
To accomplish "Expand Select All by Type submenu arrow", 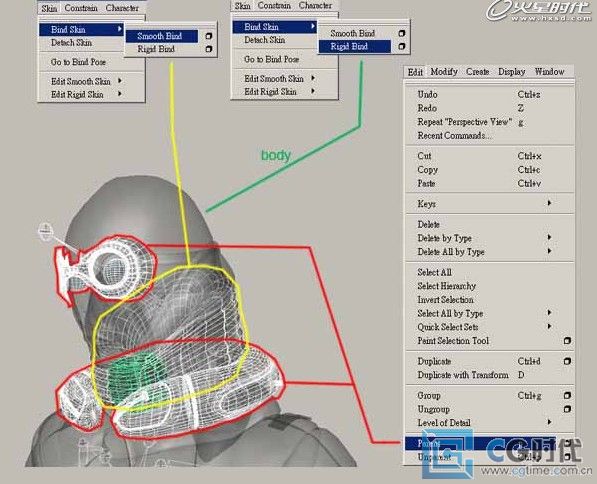I will [549, 313].
